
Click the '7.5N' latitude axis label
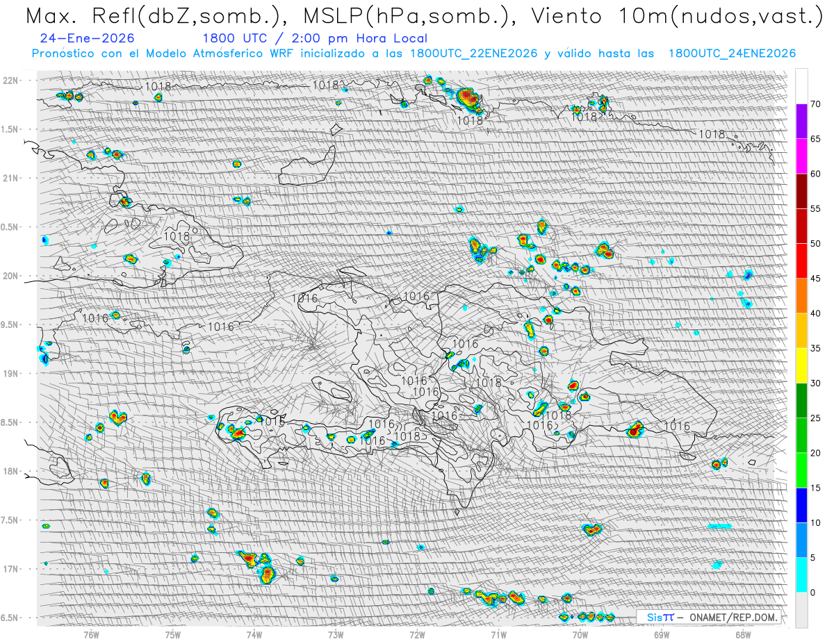point(10,520)
